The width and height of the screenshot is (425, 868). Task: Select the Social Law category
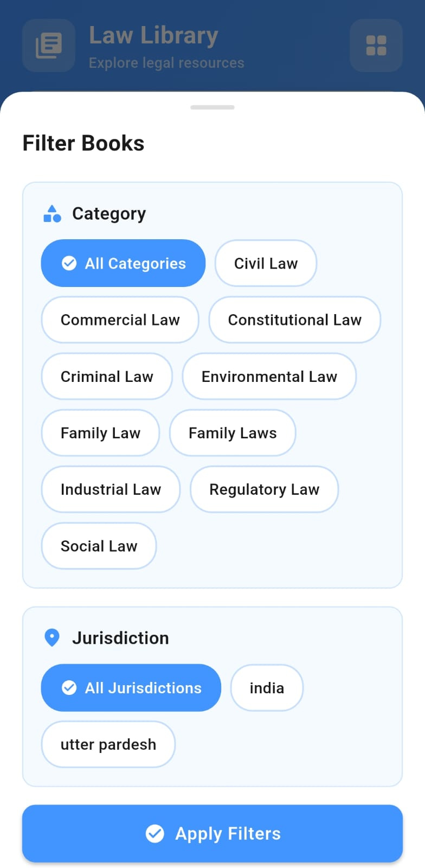point(99,546)
